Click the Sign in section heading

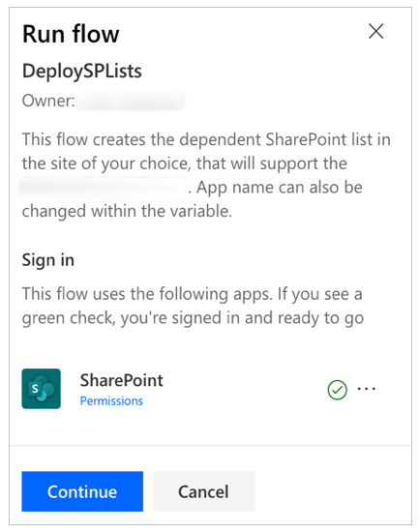coord(48,260)
